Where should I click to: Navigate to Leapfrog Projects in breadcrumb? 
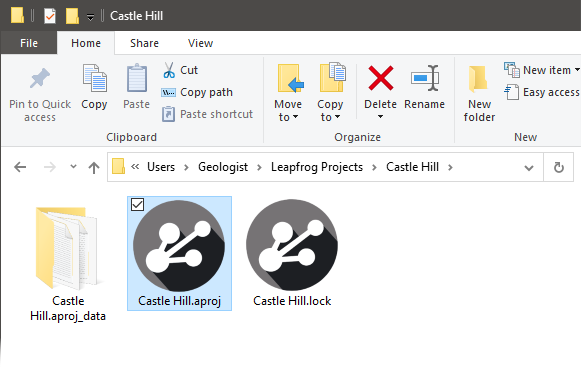click(x=317, y=167)
